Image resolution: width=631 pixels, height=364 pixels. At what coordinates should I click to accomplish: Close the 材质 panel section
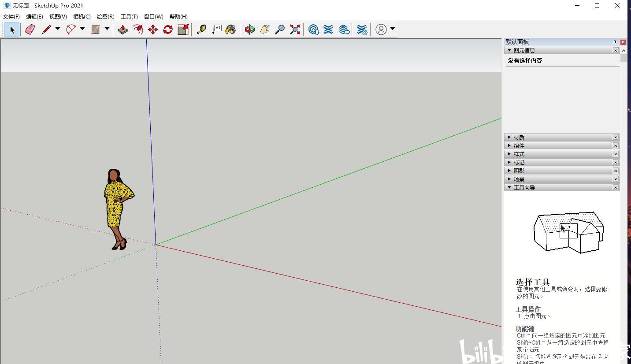coord(616,137)
